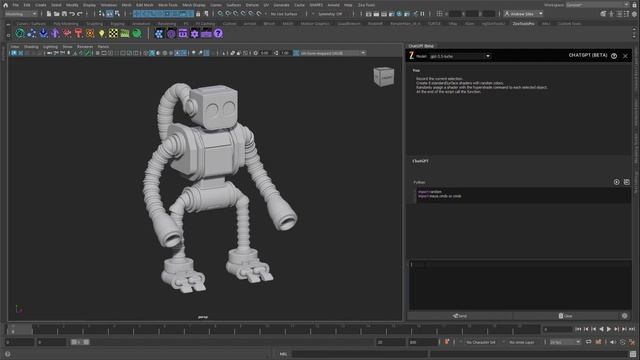This screenshot has width=640, height=360.
Task: Click the current frame number field
Action: pos(557,329)
